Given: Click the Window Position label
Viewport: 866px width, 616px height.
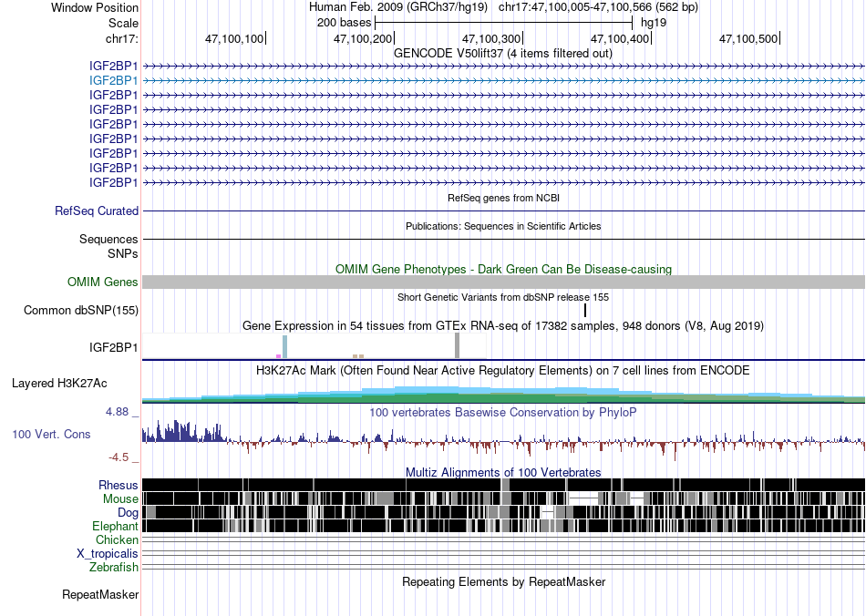Looking at the screenshot, I should coord(95,7).
